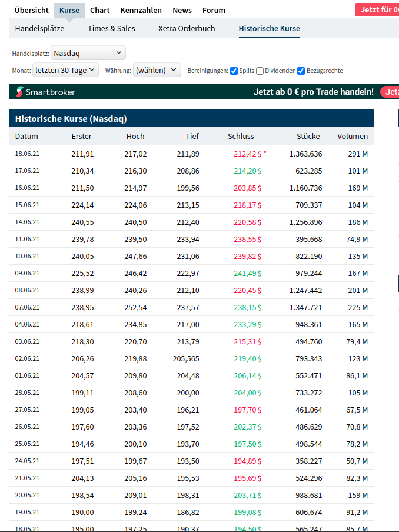Click the Smartbroker trade banner text

tap(313, 92)
